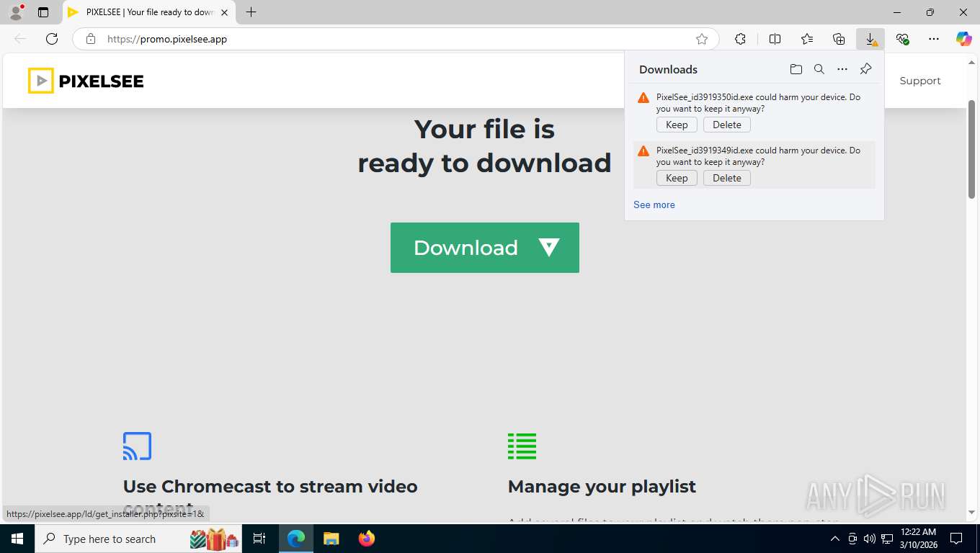Keep PixelSee_id3919349id.exe file

coord(677,178)
